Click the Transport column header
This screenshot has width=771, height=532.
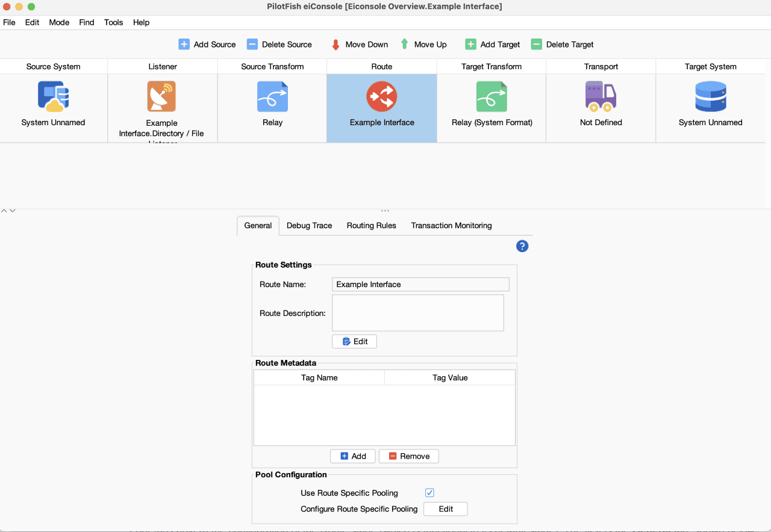click(601, 67)
